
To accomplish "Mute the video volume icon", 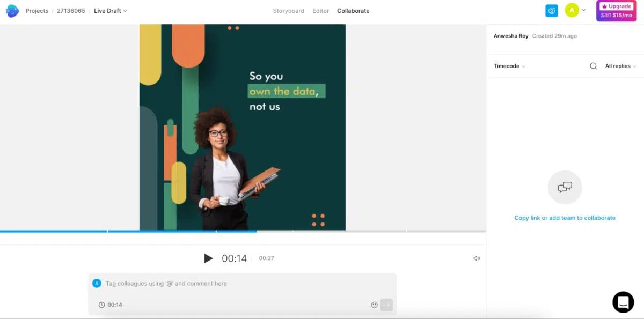I will coord(476,258).
